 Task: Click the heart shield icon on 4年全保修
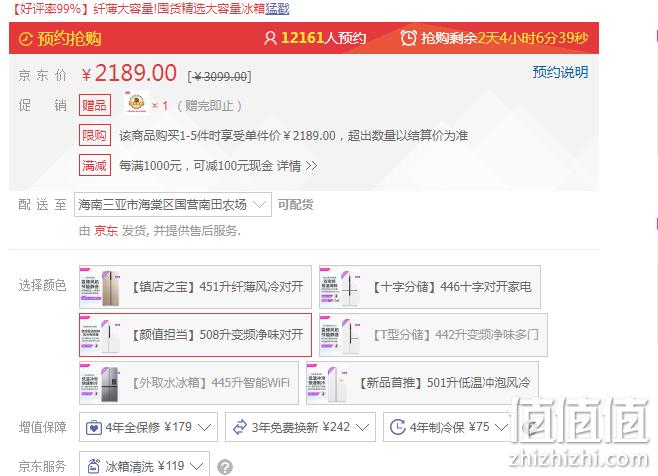[x=94, y=428]
